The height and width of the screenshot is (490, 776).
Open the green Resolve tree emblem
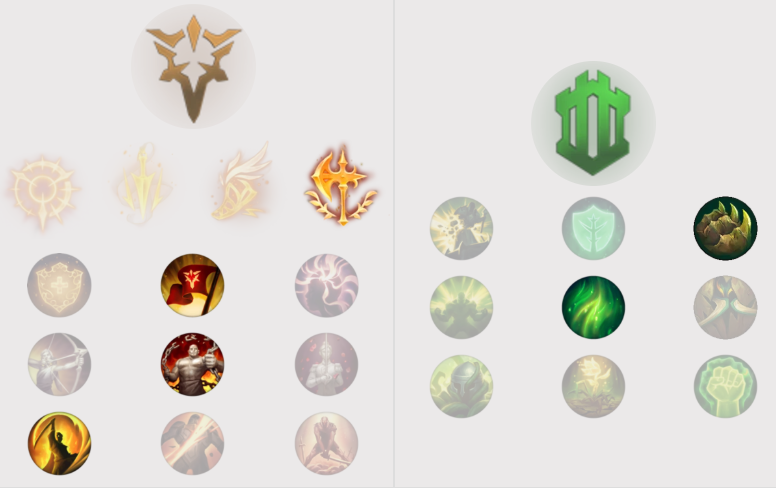point(593,123)
